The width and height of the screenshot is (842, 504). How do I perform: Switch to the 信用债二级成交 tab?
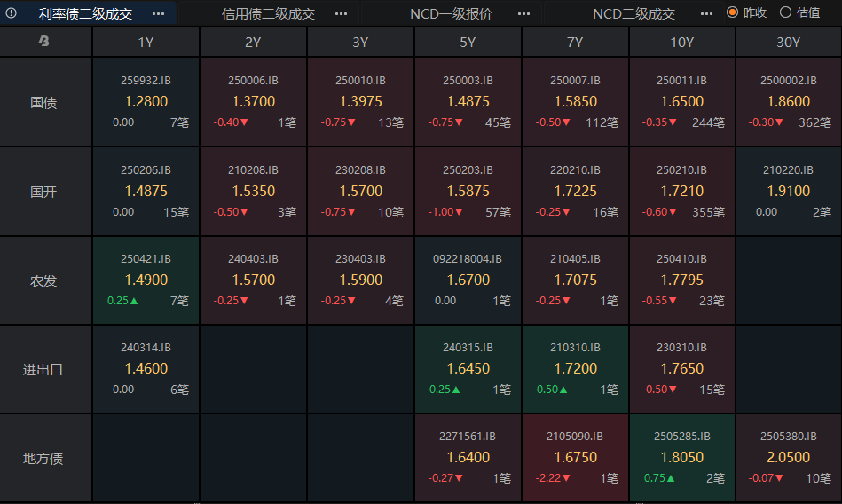coord(268,13)
